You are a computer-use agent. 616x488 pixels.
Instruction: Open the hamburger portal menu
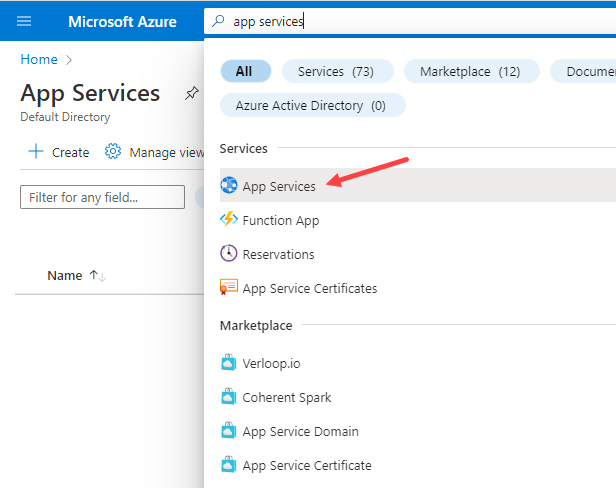[24, 21]
